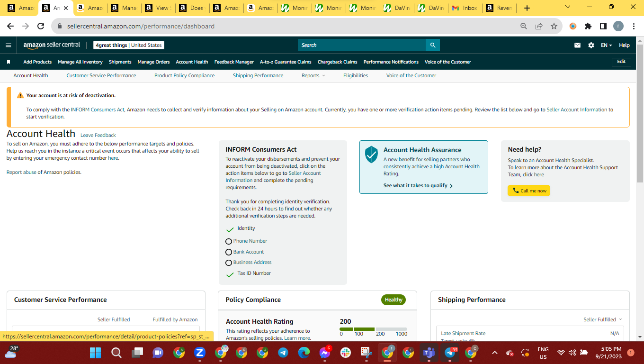Open Microsoft Teams from the taskbar
The width and height of the screenshot is (644, 364).
(x=429, y=353)
